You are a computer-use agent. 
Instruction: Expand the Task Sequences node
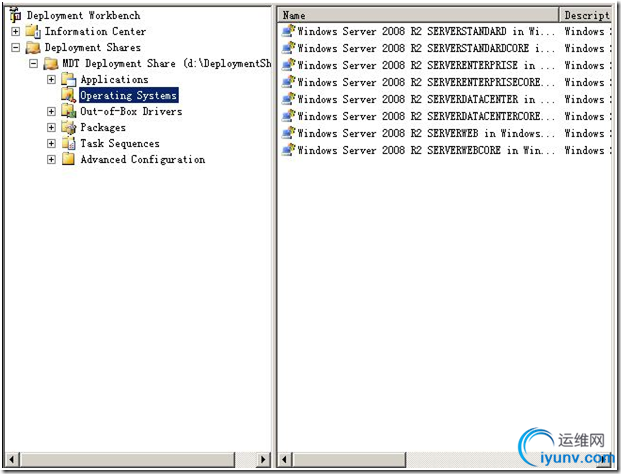pyautogui.click(x=51, y=143)
